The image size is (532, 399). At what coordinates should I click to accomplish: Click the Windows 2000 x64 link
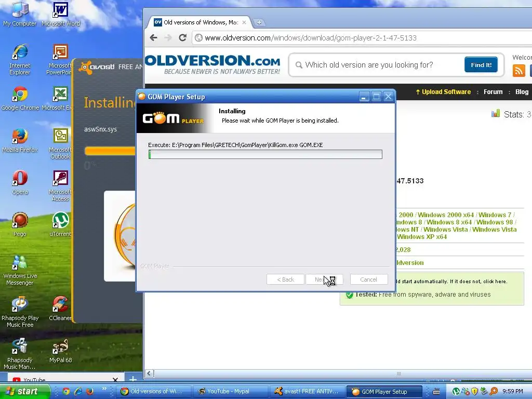[445, 215]
